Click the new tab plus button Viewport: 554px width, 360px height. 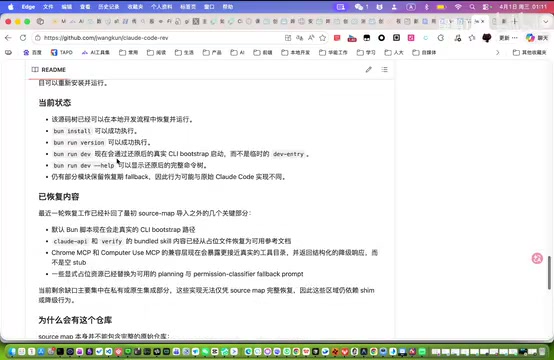coord(515,22)
